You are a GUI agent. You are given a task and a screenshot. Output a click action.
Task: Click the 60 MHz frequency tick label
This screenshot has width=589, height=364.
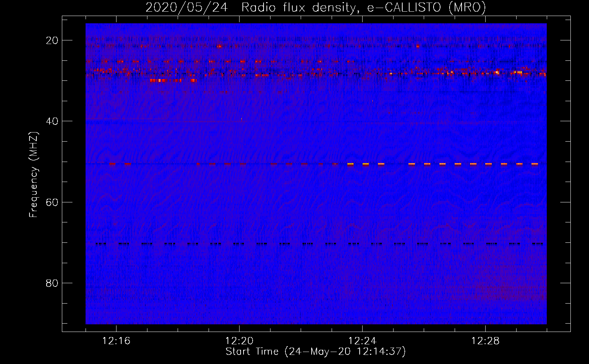[52, 202]
